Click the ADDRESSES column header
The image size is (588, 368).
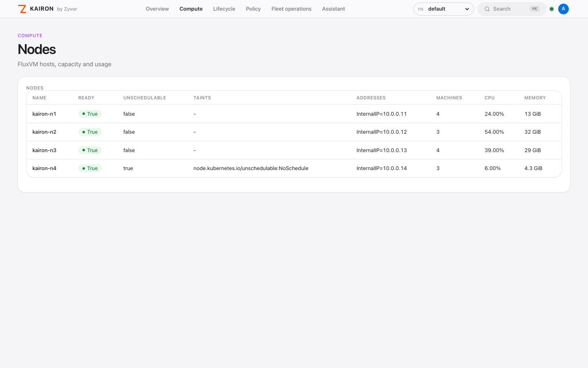pos(371,98)
